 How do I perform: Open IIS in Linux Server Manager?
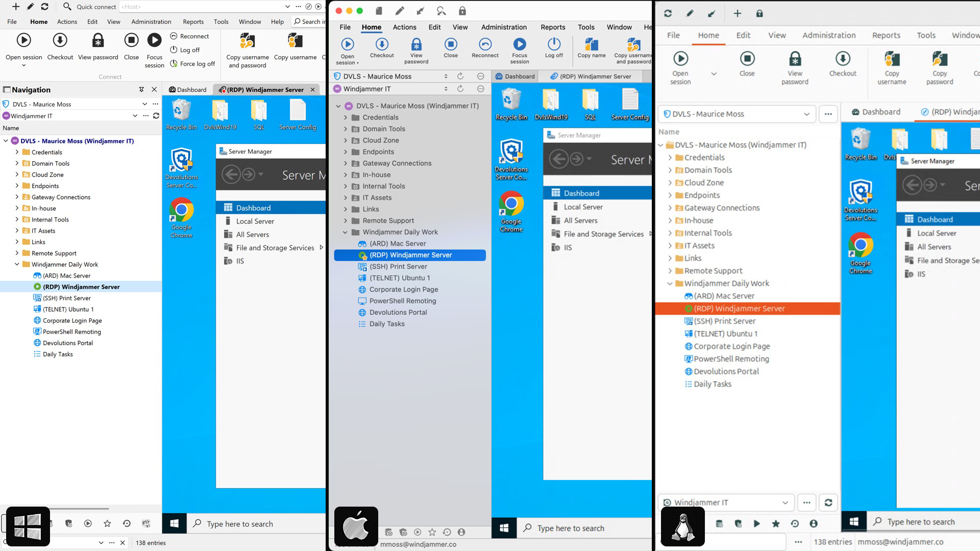point(921,274)
